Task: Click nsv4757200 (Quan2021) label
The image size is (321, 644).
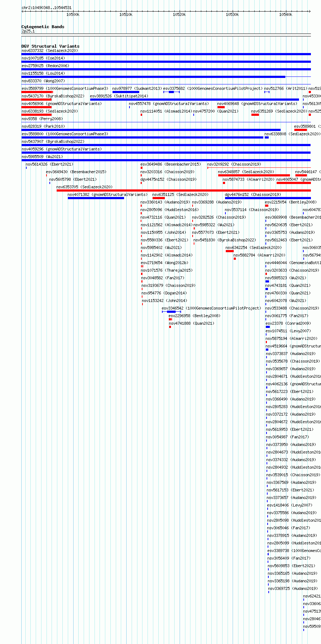Action: coord(216,111)
